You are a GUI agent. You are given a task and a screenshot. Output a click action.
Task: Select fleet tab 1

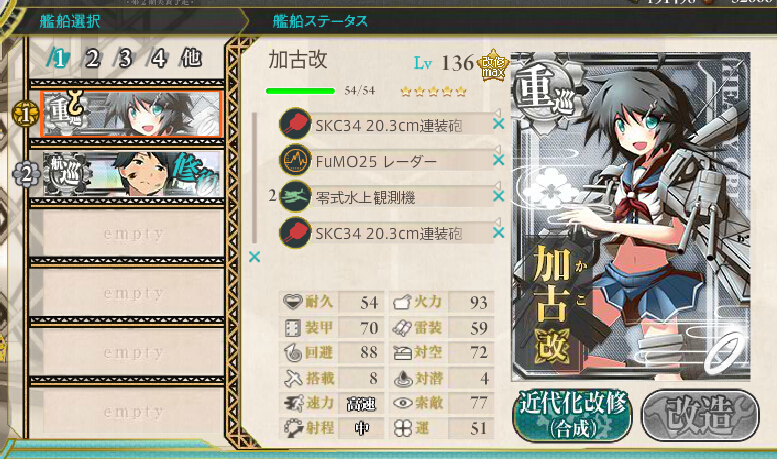[58, 58]
